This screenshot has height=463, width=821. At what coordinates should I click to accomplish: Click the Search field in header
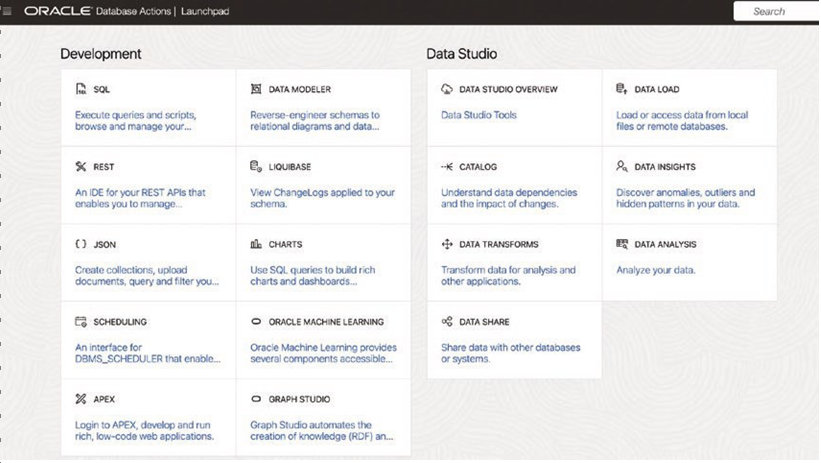777,11
